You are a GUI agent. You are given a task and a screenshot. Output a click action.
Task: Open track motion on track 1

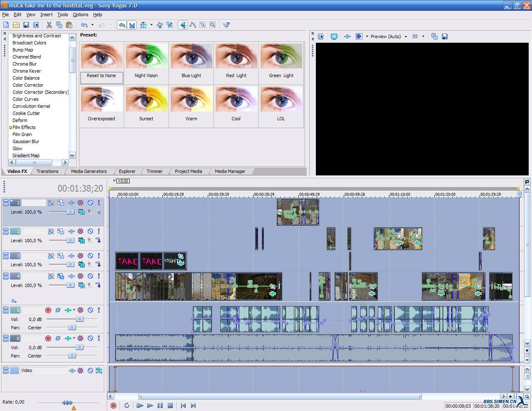[x=61, y=203]
